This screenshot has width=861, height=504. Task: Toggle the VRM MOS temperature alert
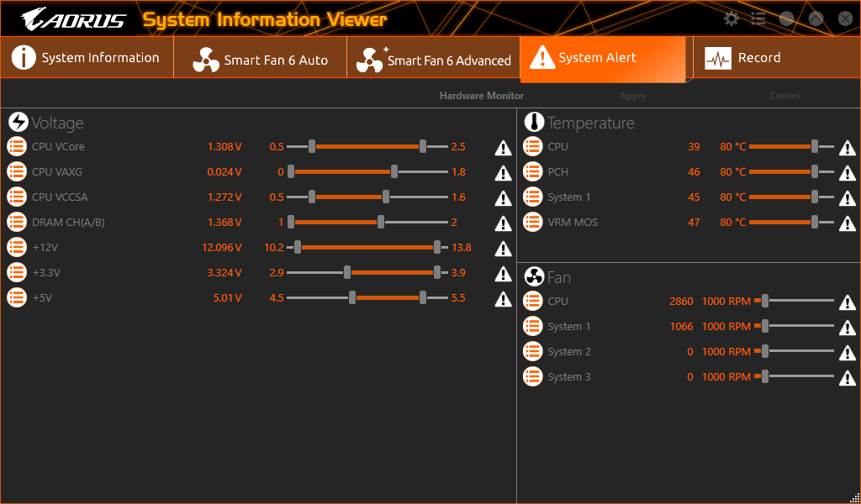point(848,223)
